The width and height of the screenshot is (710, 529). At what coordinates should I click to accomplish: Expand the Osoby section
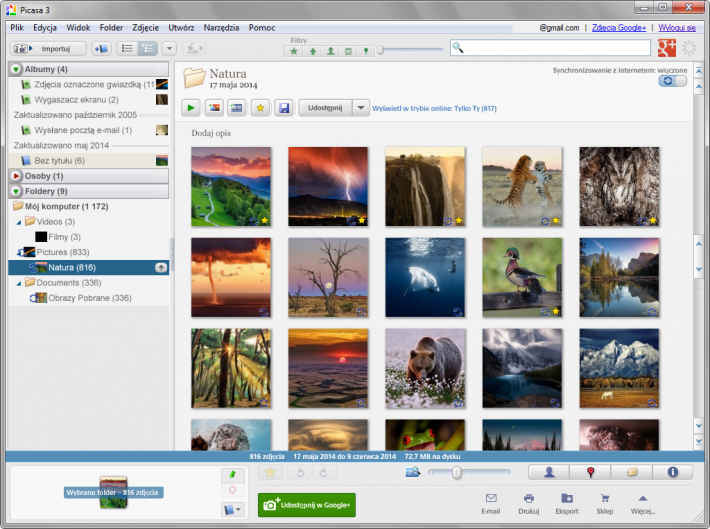coord(16,176)
